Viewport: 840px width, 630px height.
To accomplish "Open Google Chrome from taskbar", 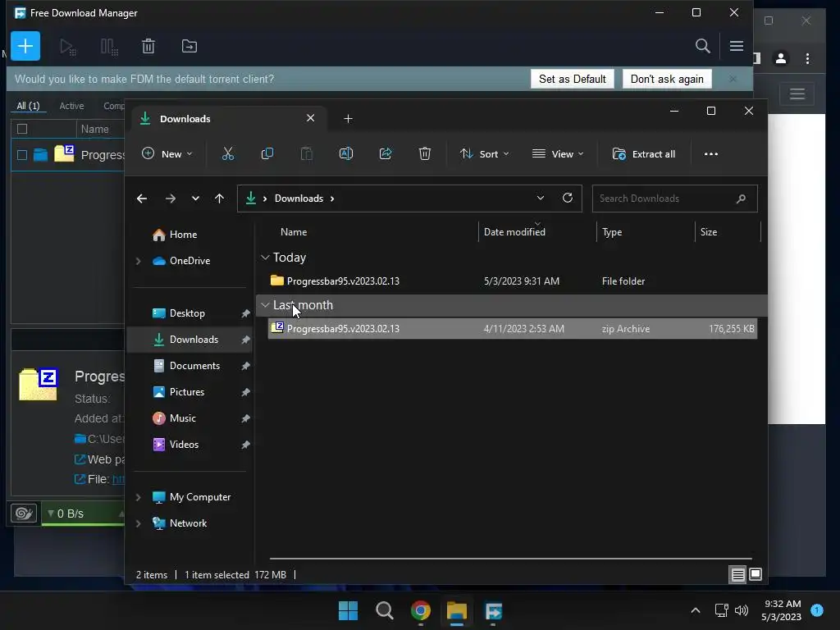I will pyautogui.click(x=421, y=610).
